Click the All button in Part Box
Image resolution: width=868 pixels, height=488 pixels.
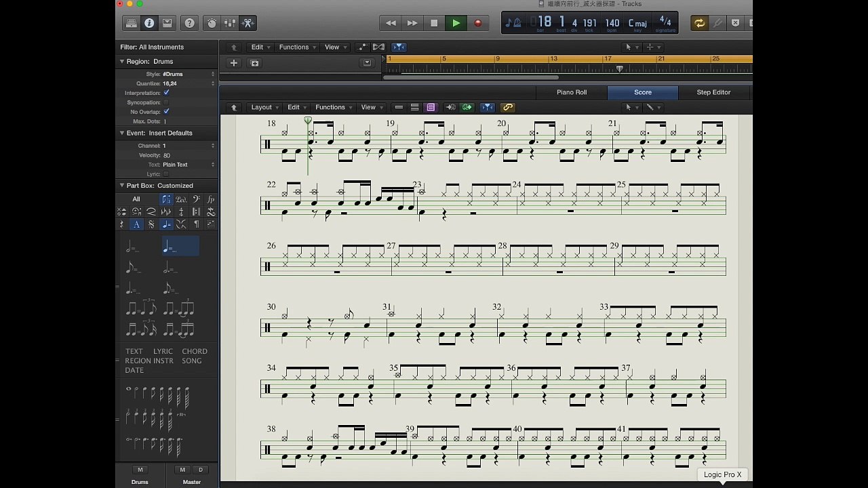(136, 199)
